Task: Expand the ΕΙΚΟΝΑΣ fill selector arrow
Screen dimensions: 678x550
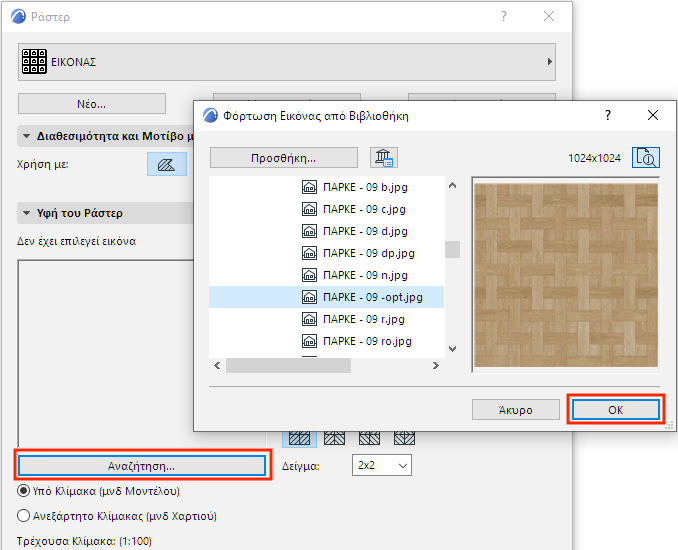Action: 550,61
